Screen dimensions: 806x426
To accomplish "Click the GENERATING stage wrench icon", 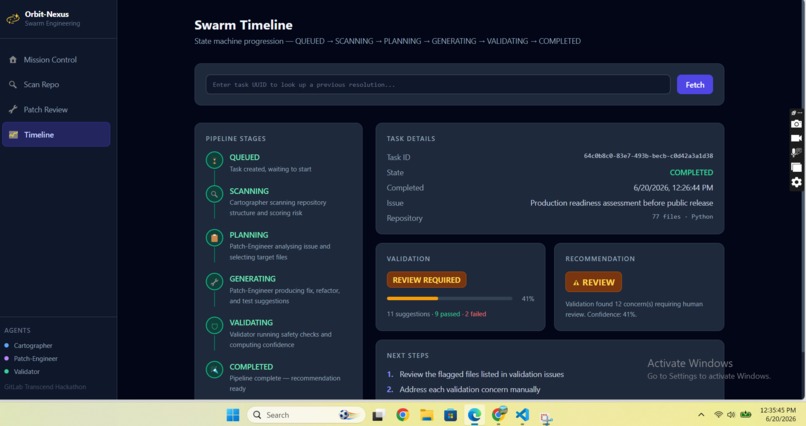I will coord(214,282).
